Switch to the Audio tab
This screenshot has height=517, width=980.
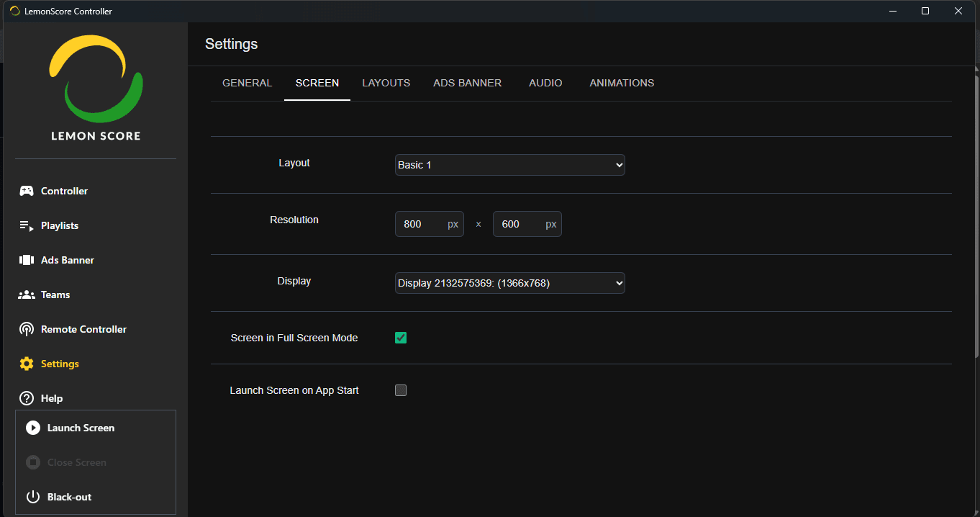click(545, 83)
